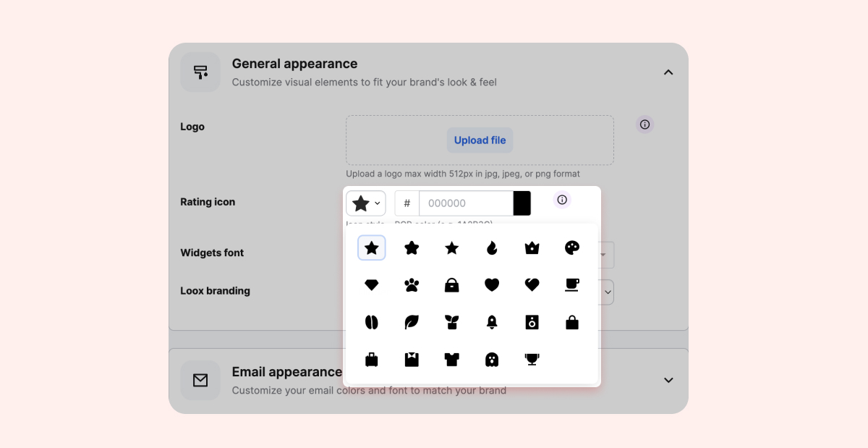Viewport: 868px width, 448px height.
Task: Click the envelope Email appearance icon
Action: click(200, 380)
